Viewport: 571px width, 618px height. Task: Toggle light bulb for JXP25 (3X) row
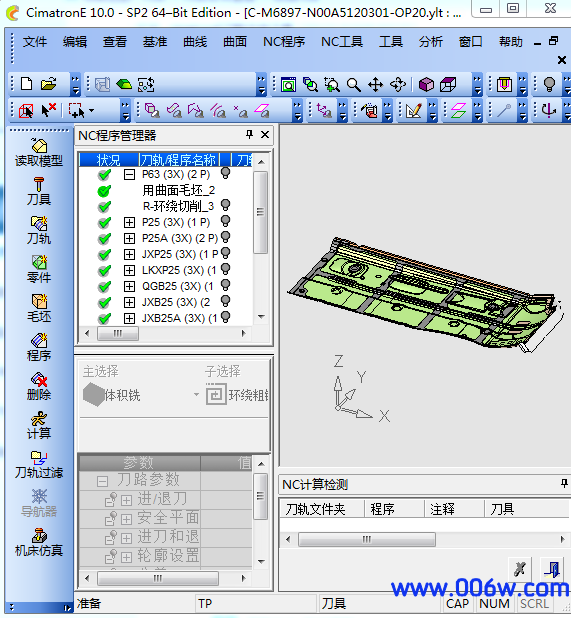click(x=225, y=253)
